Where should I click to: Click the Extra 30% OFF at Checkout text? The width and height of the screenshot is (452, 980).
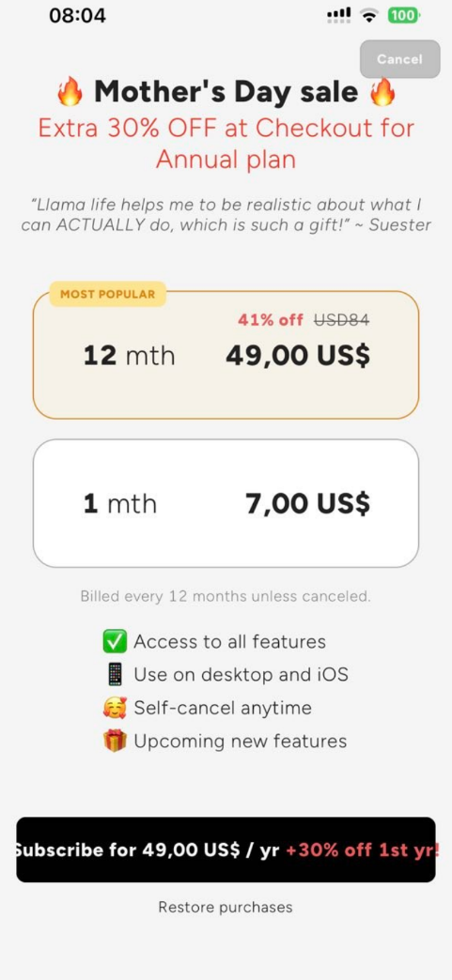point(226,144)
